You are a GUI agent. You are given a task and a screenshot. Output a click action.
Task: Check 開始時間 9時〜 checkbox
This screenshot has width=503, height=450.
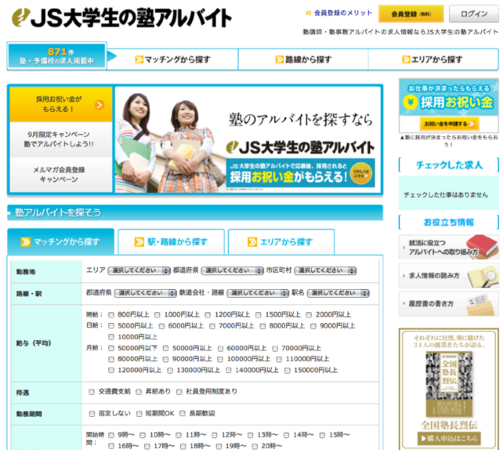pyautogui.click(x=111, y=435)
